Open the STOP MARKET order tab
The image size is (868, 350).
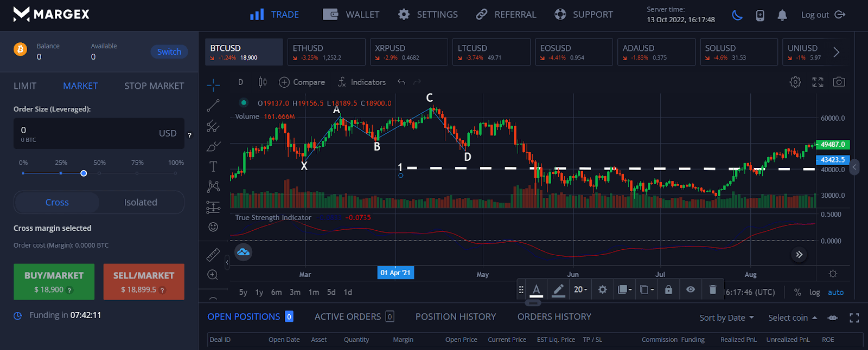point(154,86)
